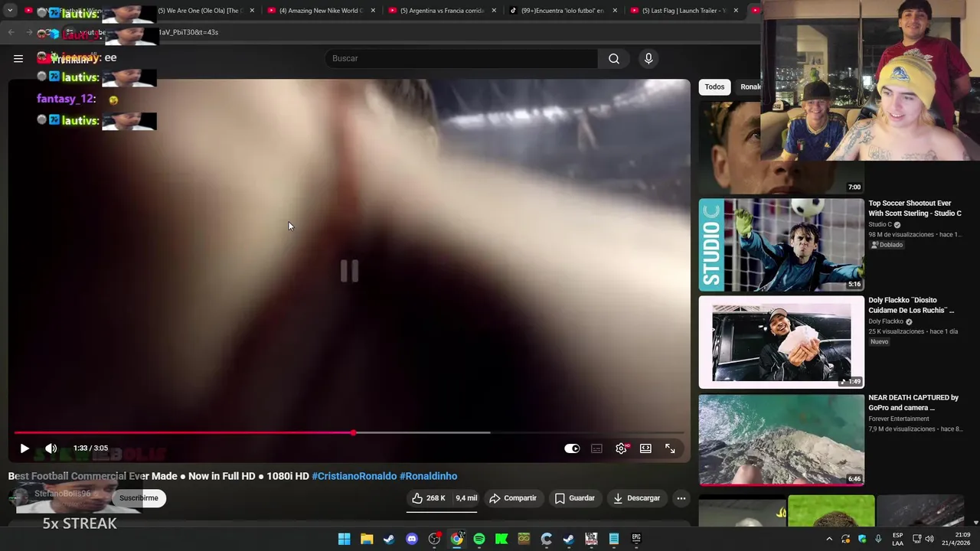The height and width of the screenshot is (551, 980).
Task: Open File Explorer from taskbar
Action: pos(367,540)
